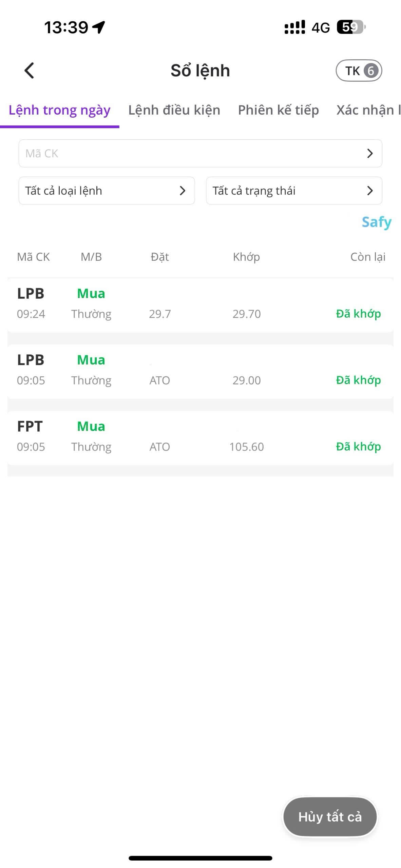401x868 pixels.
Task: Open LPB ATO order matched at 29.00
Action: 200,371
